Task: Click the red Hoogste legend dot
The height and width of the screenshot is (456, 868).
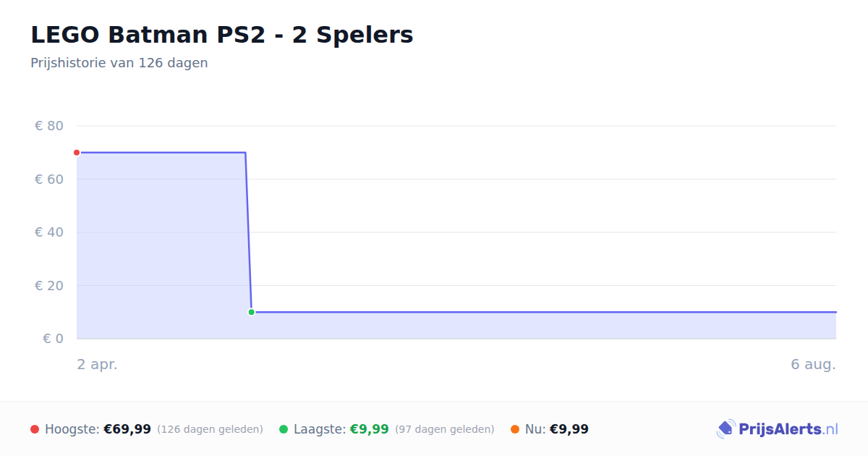Action: click(35, 429)
